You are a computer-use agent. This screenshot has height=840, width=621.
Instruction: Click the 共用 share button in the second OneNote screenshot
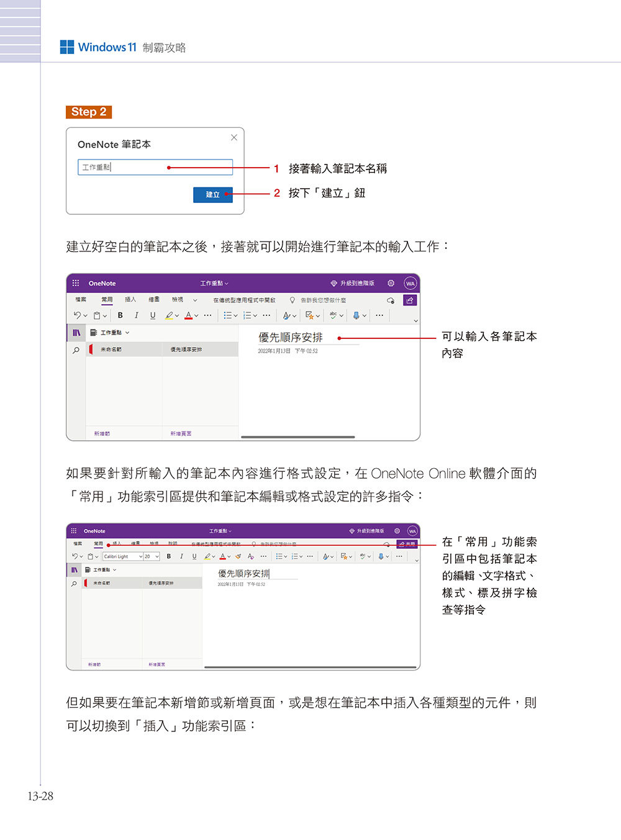pyautogui.click(x=407, y=544)
